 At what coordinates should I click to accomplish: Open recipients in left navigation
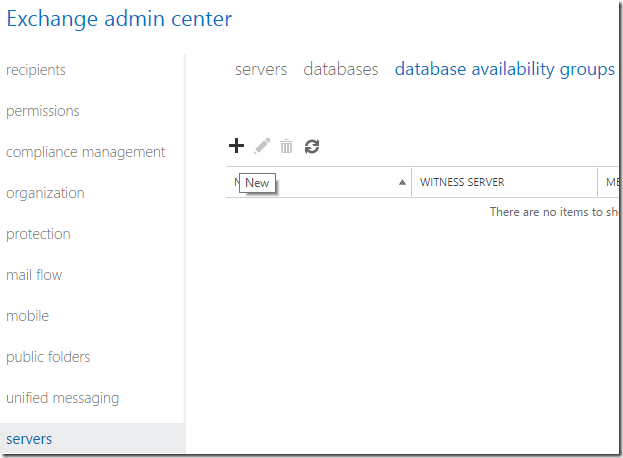[36, 70]
